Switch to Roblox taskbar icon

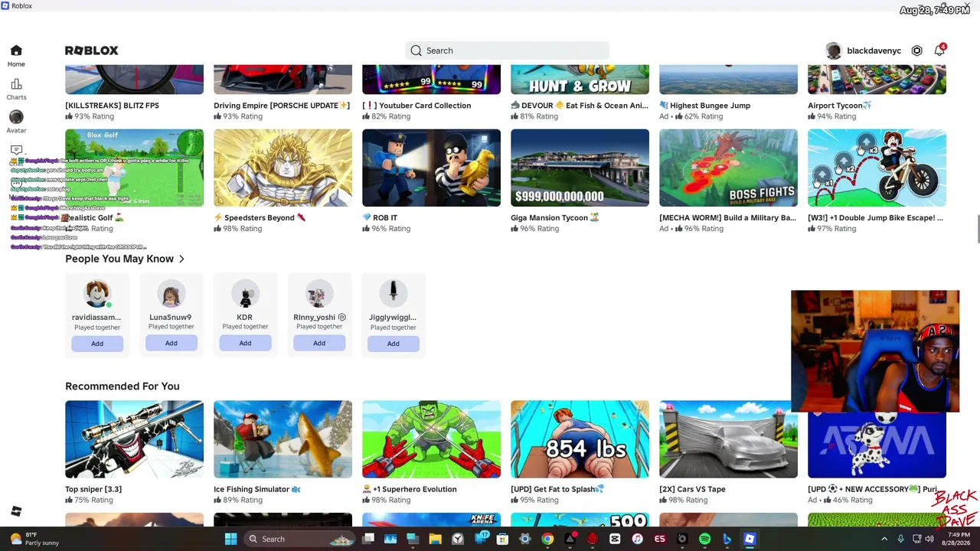click(750, 540)
